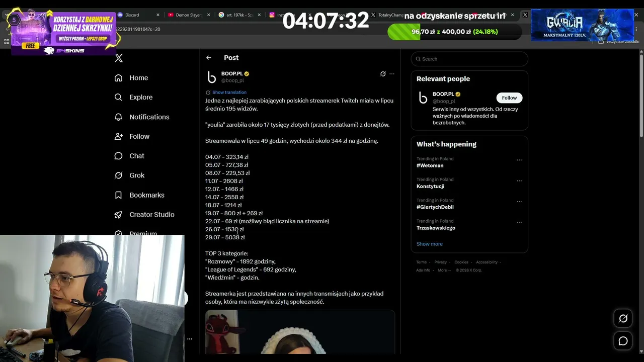Close the Discord browser tab

[157, 15]
